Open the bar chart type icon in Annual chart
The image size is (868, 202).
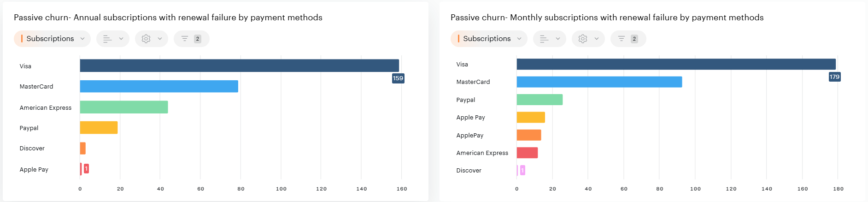pos(107,39)
